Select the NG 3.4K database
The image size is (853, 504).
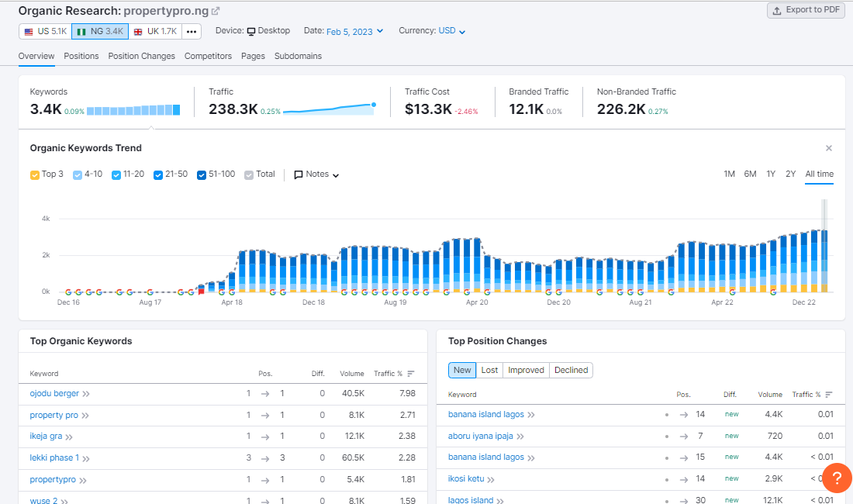coord(100,32)
